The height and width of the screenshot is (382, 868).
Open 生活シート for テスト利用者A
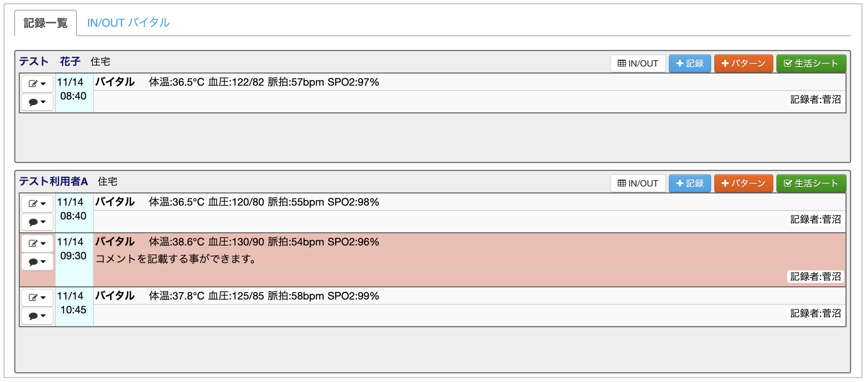811,183
